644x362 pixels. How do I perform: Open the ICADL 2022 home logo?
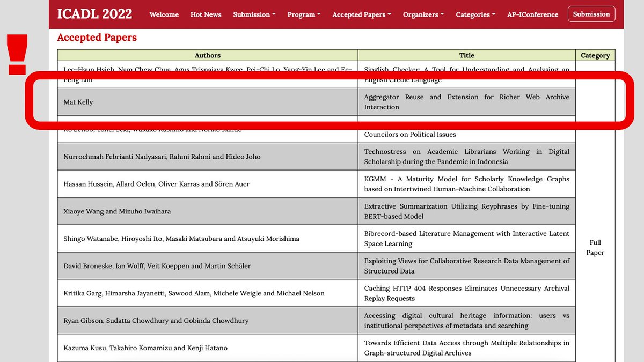[94, 14]
